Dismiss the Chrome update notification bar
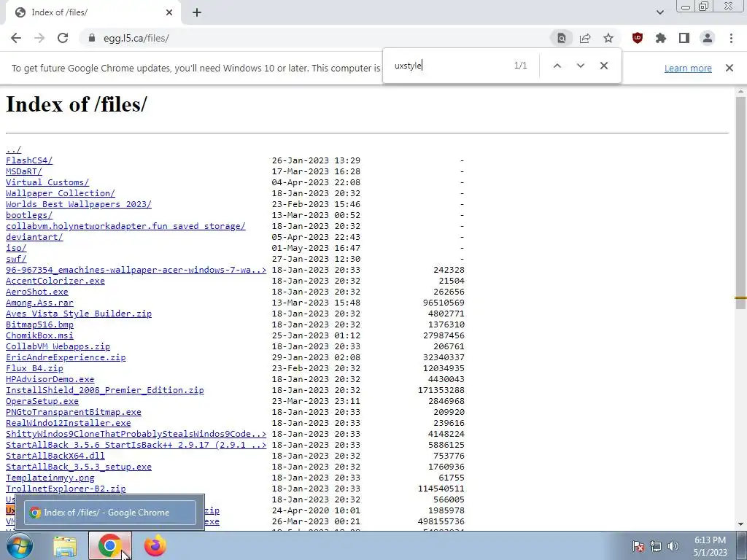The width and height of the screenshot is (747, 560). click(729, 68)
